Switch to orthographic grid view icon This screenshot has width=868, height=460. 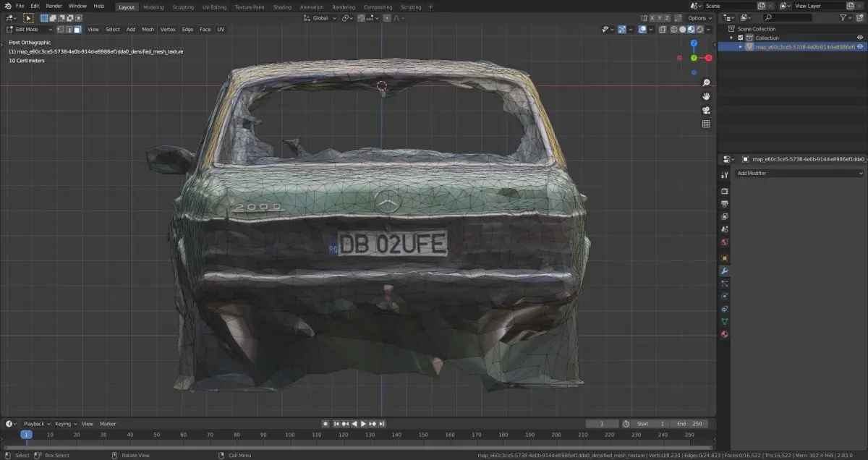(x=706, y=124)
